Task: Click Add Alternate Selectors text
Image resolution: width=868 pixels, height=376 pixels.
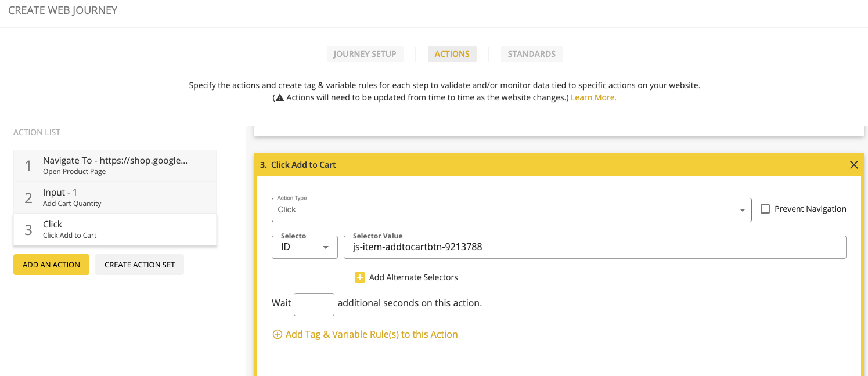Action: [413, 277]
